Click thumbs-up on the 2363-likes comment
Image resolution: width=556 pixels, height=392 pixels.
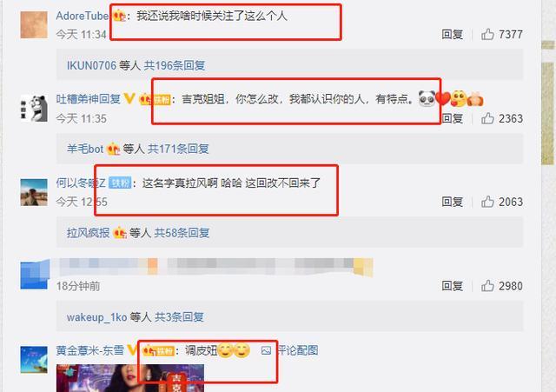point(487,118)
